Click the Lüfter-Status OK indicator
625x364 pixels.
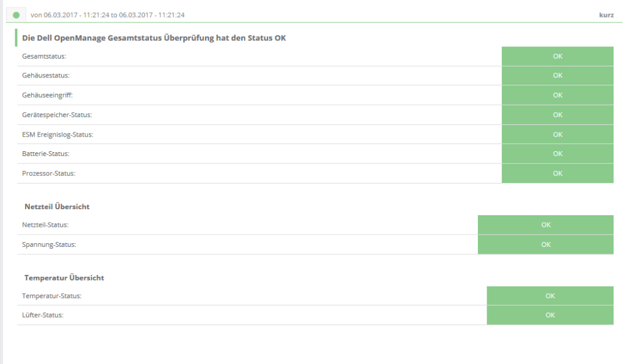[x=550, y=315]
